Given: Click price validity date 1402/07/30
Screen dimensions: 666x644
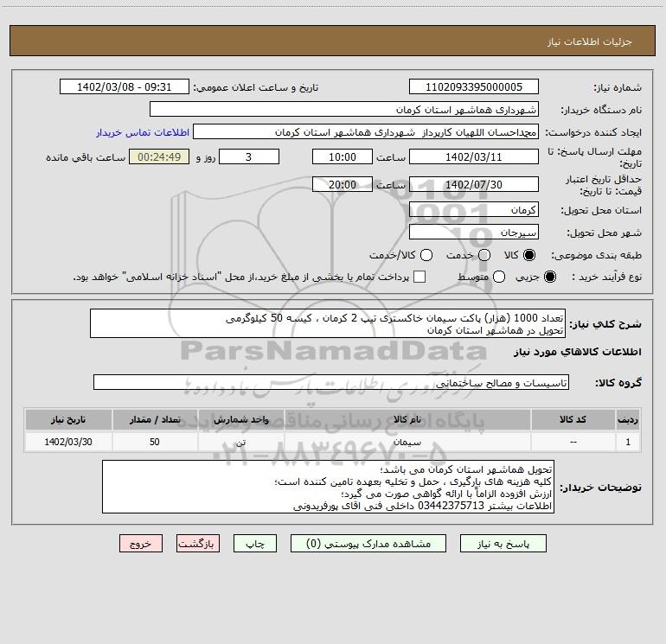Looking at the screenshot, I should 474,185.
